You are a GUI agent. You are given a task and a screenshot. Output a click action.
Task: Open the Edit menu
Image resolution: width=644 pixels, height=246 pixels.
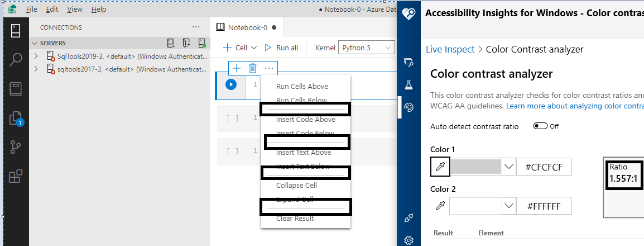tap(52, 9)
